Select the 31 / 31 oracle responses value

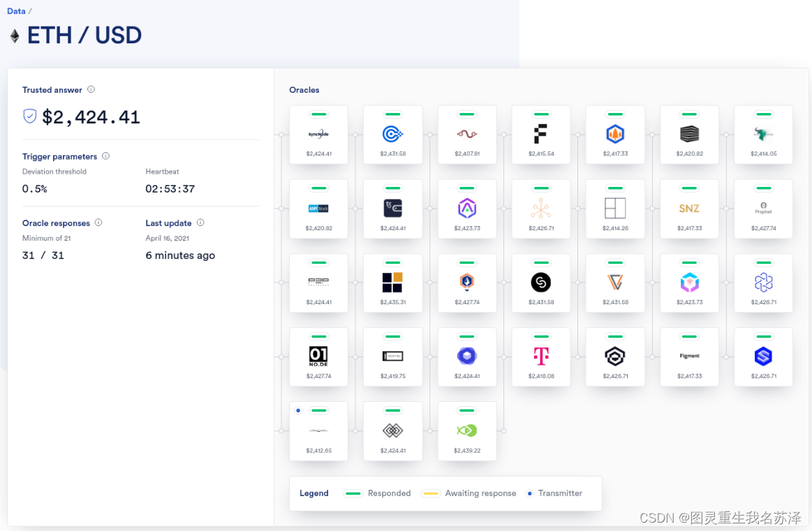tap(43, 255)
